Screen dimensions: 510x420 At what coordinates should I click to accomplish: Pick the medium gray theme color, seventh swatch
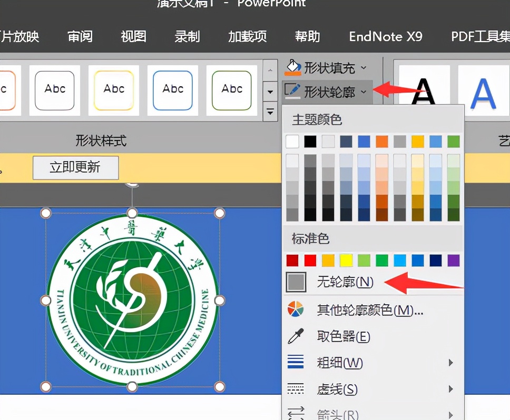click(x=400, y=142)
